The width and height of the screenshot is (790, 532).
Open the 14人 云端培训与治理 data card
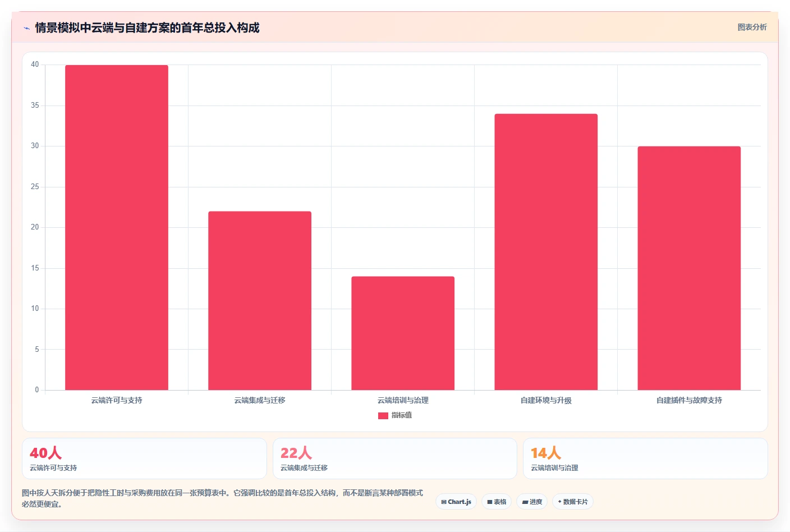645,458
